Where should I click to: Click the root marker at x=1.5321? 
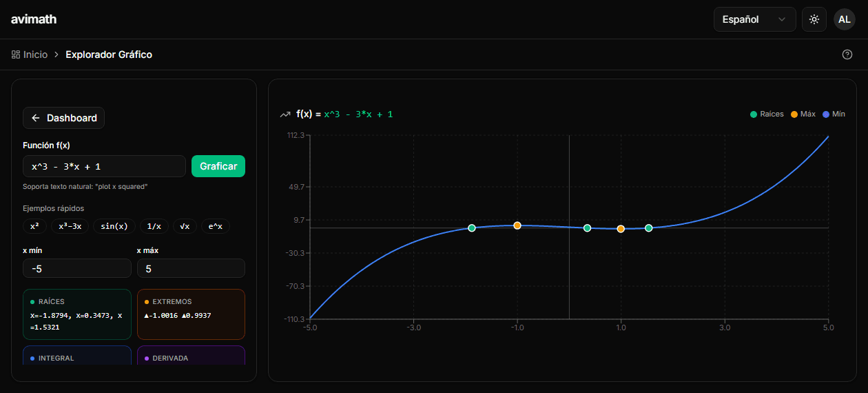point(648,228)
